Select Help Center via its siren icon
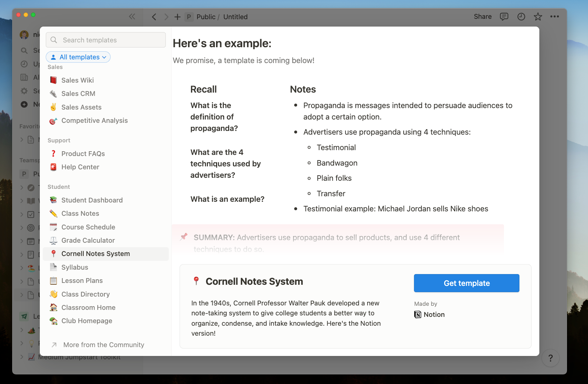This screenshot has width=588, height=384. (x=53, y=167)
